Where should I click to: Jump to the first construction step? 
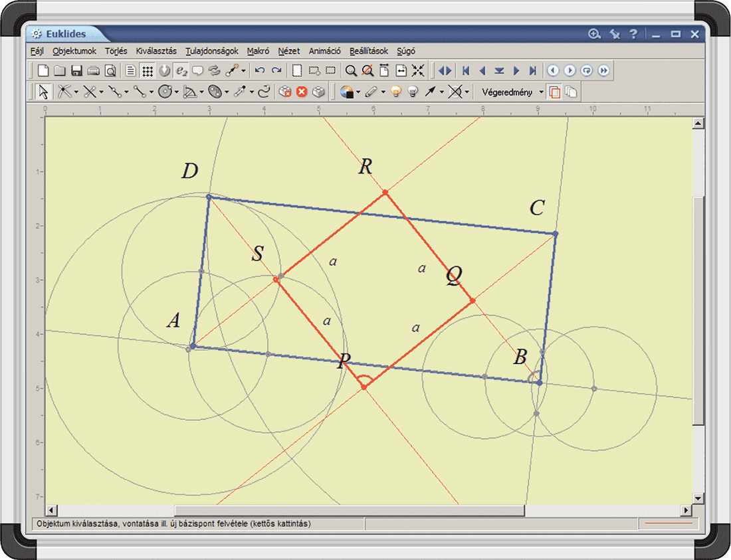pos(466,70)
